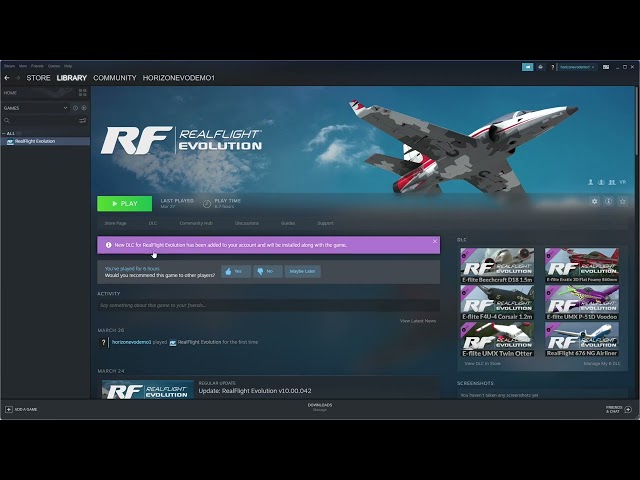Open the Steam menu
Viewport: 640px width, 480px height.
click(x=9, y=66)
